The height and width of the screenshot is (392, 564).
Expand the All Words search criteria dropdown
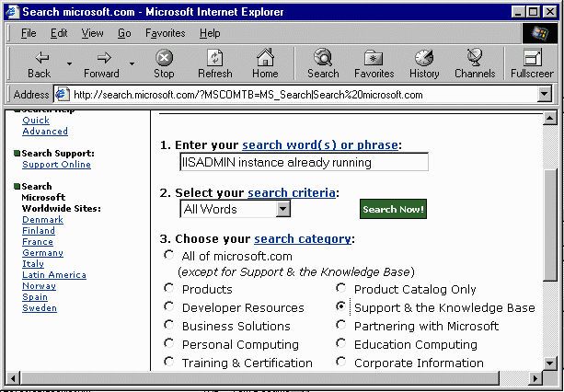pos(282,209)
